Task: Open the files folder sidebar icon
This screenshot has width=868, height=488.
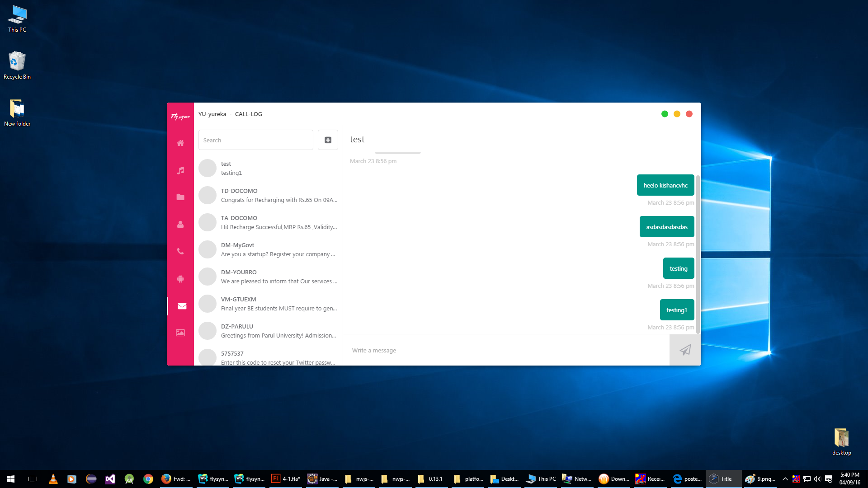Action: coord(180,197)
